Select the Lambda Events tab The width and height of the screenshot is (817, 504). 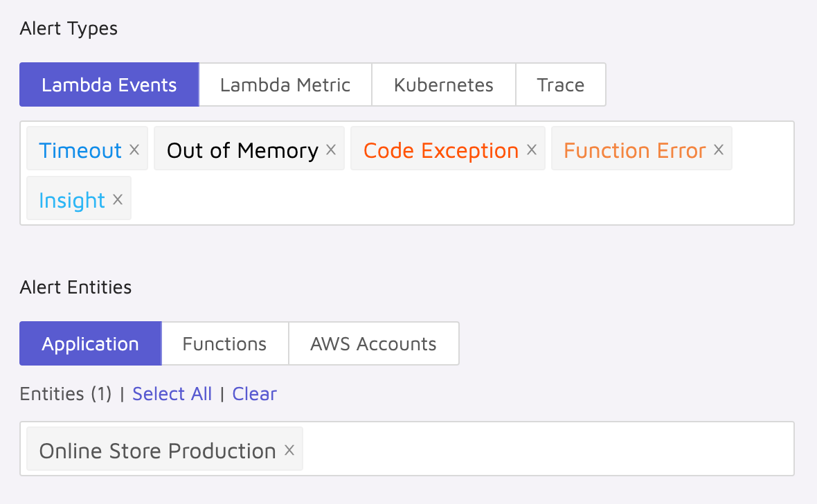(109, 84)
